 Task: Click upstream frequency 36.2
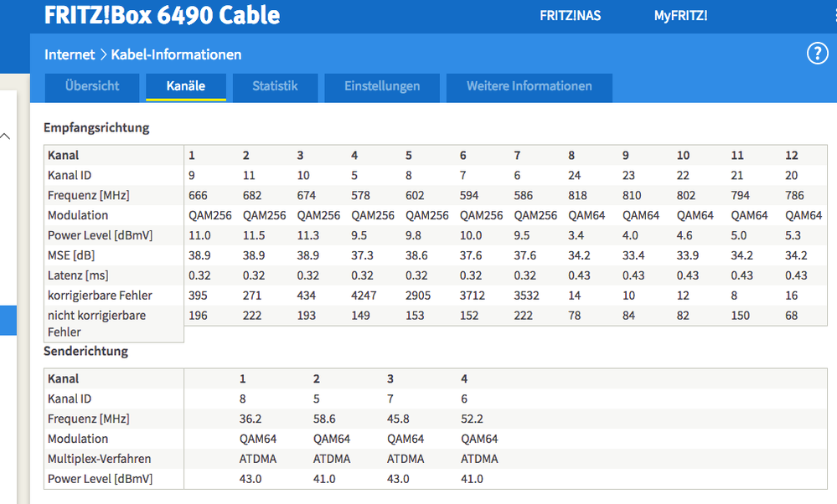click(251, 419)
